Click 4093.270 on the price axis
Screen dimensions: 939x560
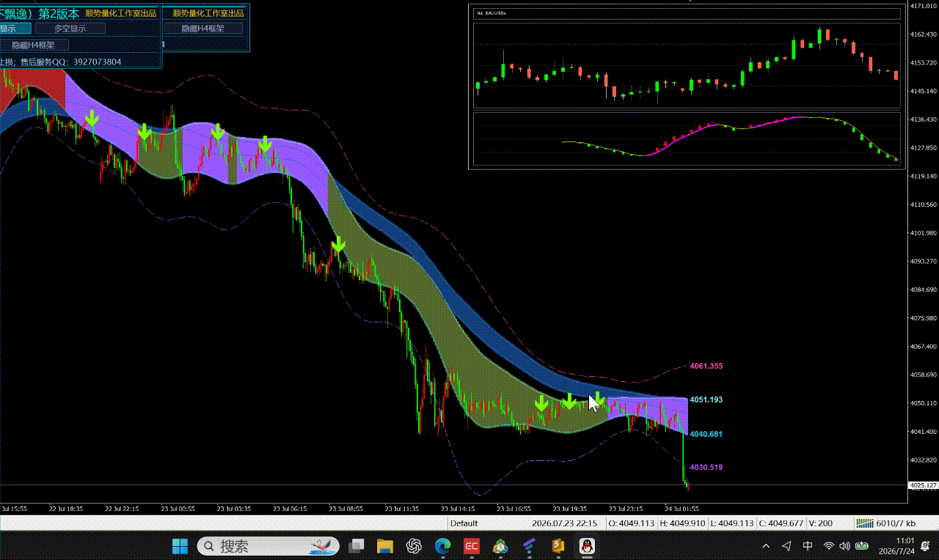[x=923, y=261]
